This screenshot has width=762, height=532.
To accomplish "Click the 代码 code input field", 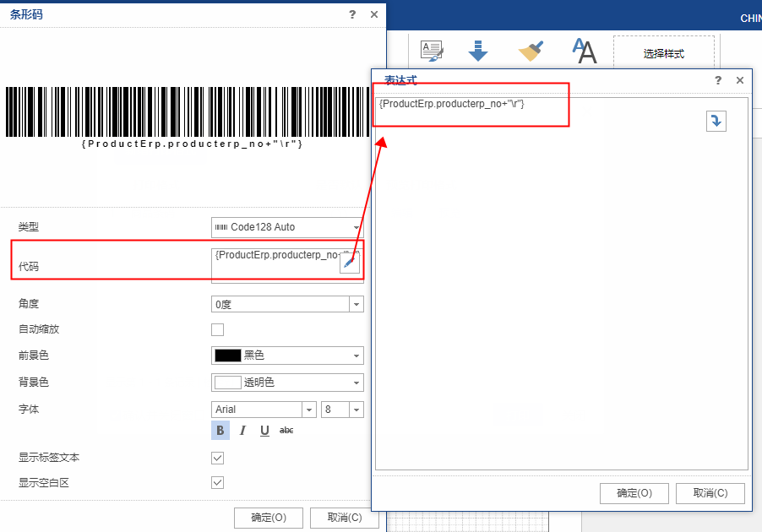I will coord(287,265).
